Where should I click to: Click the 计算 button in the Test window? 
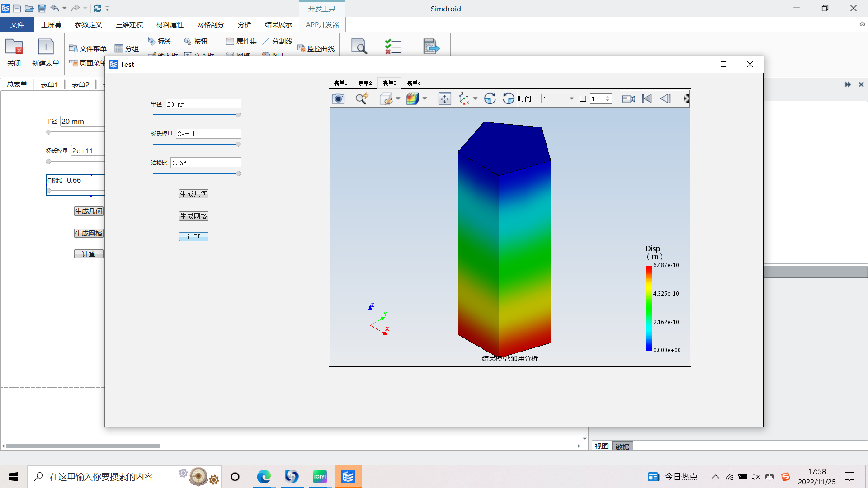click(193, 237)
